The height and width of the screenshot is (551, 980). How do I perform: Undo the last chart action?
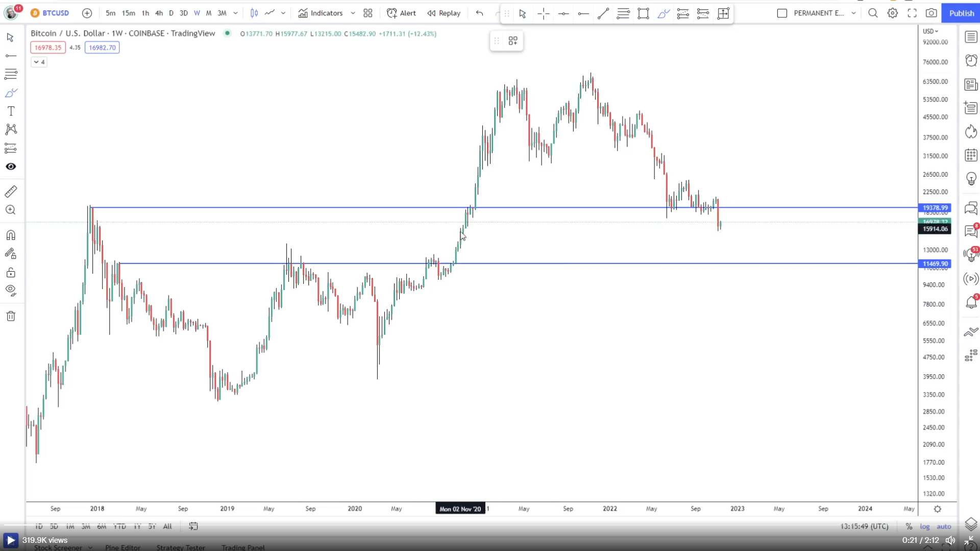479,13
